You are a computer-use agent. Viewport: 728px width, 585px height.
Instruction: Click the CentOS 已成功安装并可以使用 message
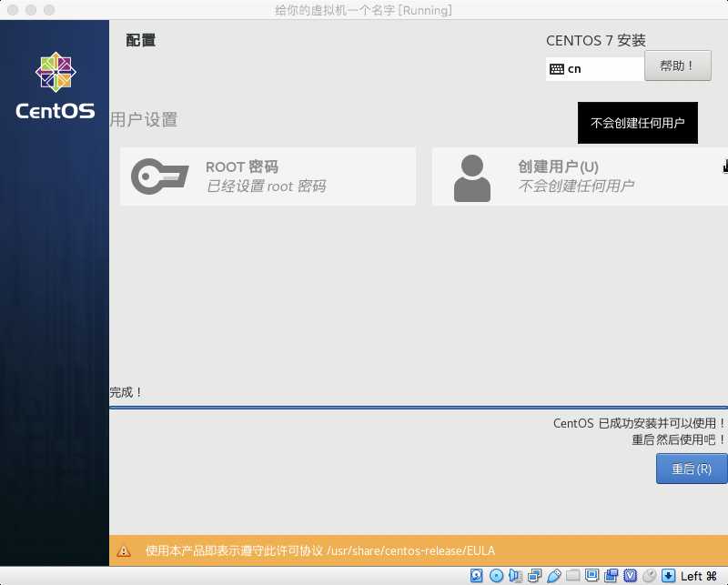pyautogui.click(x=639, y=423)
